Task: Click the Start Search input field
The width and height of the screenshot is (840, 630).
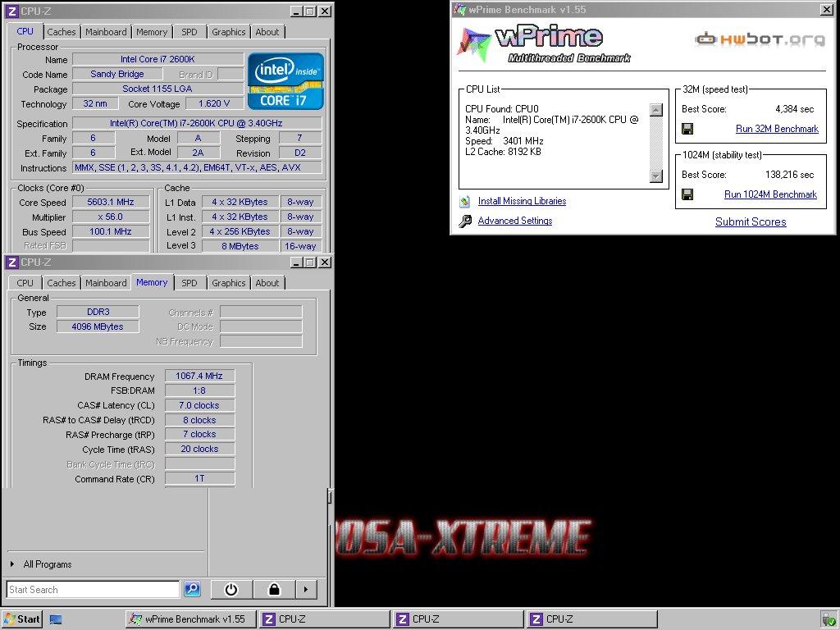Action: [94, 589]
